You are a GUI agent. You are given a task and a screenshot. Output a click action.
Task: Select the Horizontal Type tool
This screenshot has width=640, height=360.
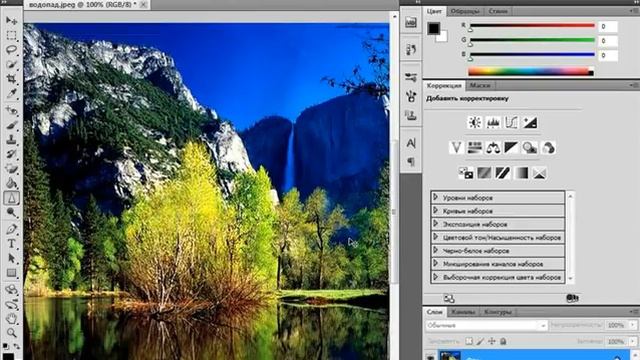coord(11,244)
